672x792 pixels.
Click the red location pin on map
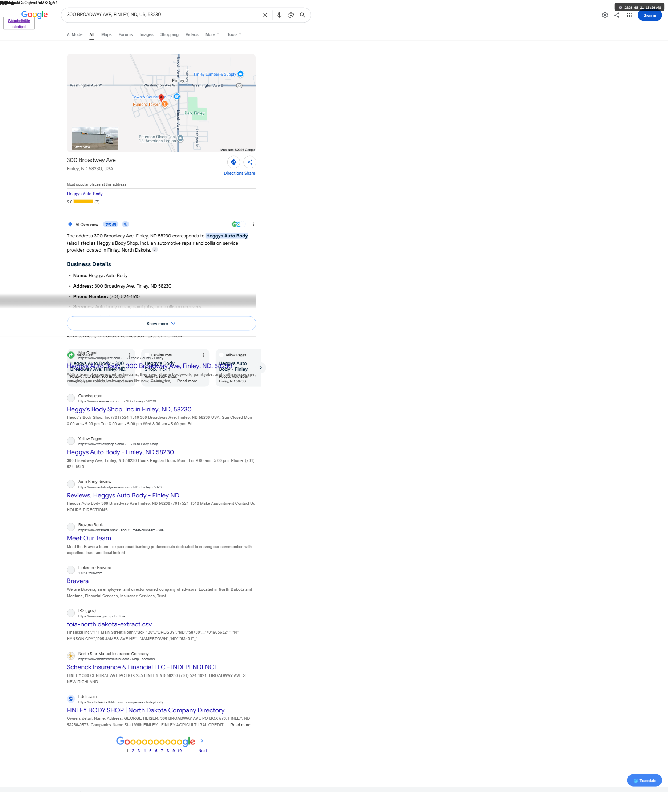click(162, 98)
